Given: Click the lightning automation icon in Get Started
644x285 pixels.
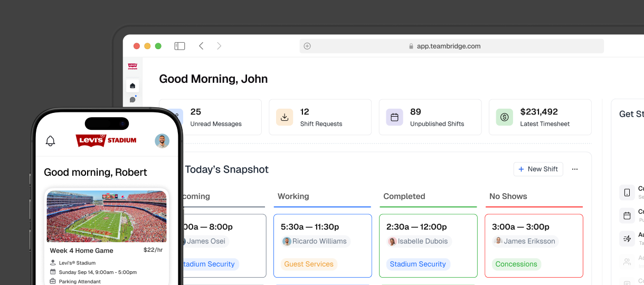Looking at the screenshot, I should 627,239.
